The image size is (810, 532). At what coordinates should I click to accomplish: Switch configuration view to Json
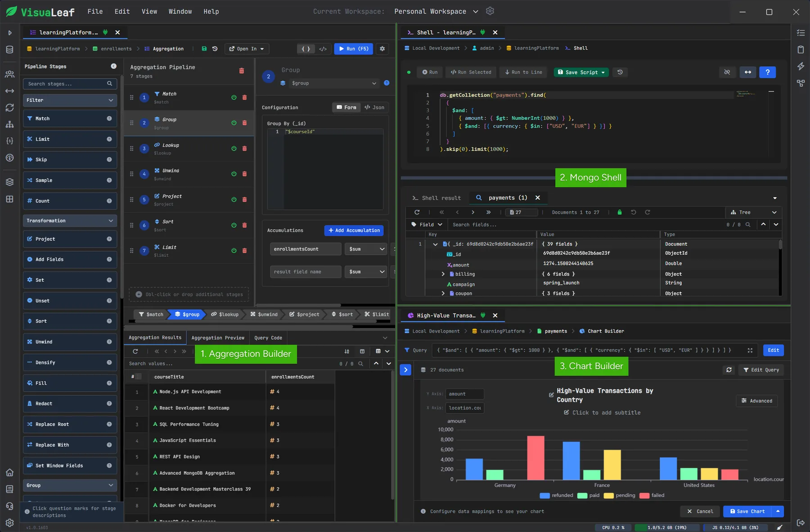(x=374, y=107)
